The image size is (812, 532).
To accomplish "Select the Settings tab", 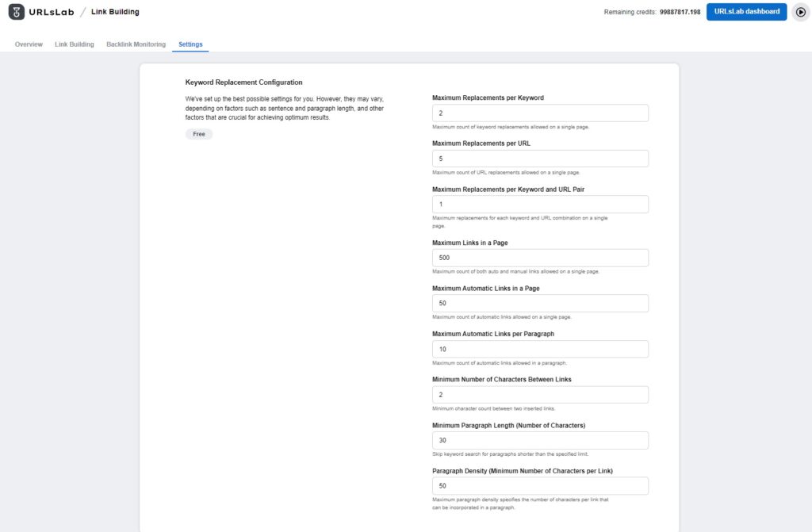I will [x=190, y=44].
